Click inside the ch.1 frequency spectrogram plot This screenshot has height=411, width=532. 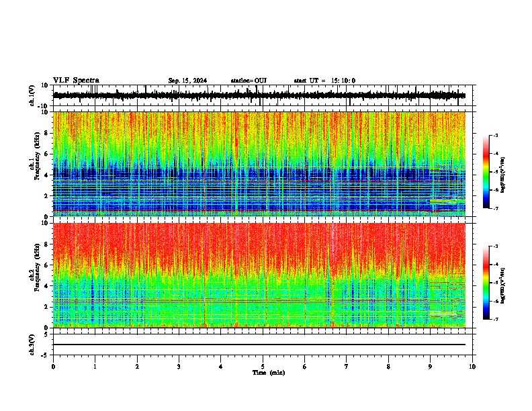coord(259,164)
